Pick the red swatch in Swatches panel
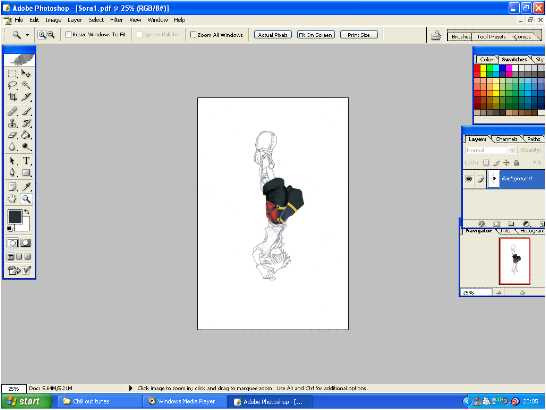 (477, 69)
